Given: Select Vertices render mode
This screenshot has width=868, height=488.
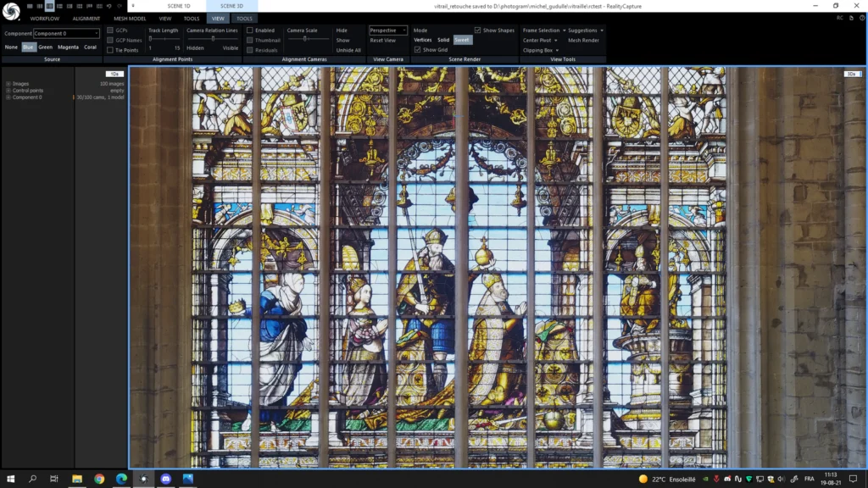Looking at the screenshot, I should (x=422, y=40).
